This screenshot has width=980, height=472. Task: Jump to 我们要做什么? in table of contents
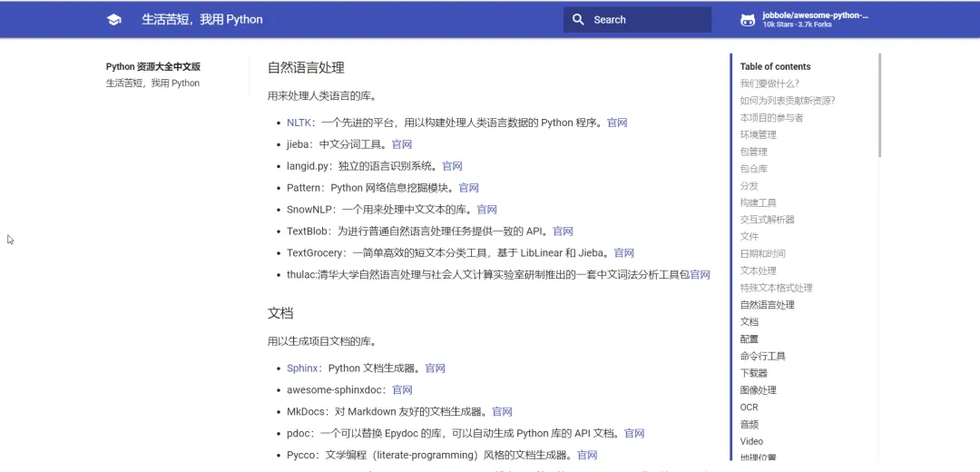(x=769, y=84)
